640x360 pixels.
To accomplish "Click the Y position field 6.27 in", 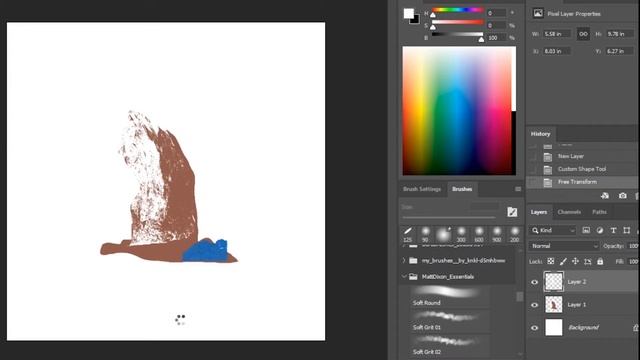I will (x=620, y=51).
